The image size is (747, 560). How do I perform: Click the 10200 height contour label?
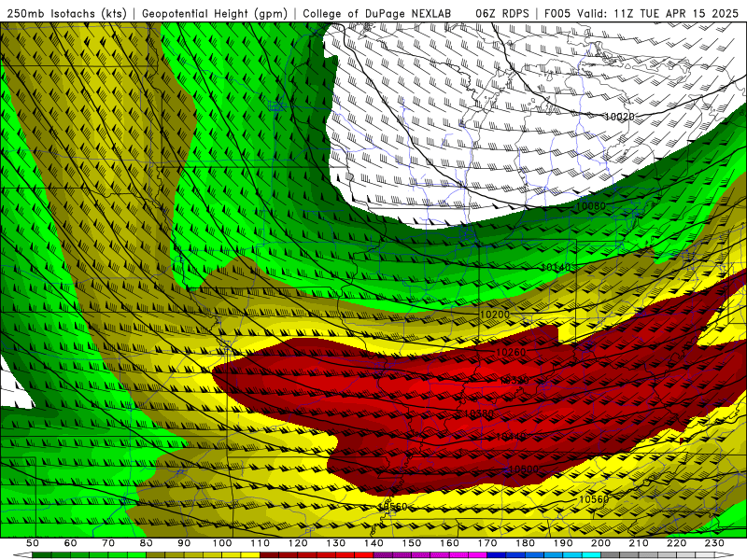(495, 315)
